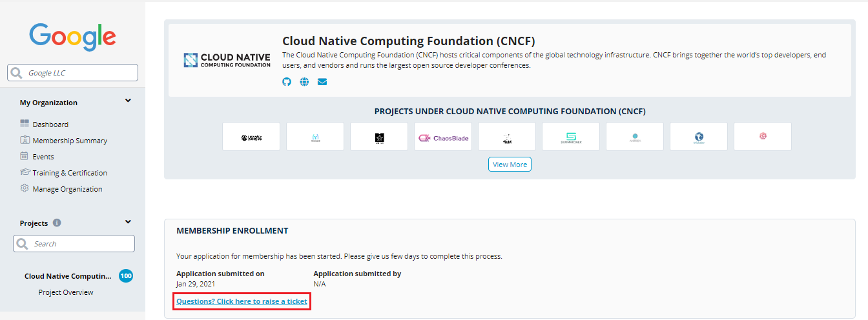Open the CNCF GitHub icon link
The width and height of the screenshot is (868, 320).
(287, 82)
